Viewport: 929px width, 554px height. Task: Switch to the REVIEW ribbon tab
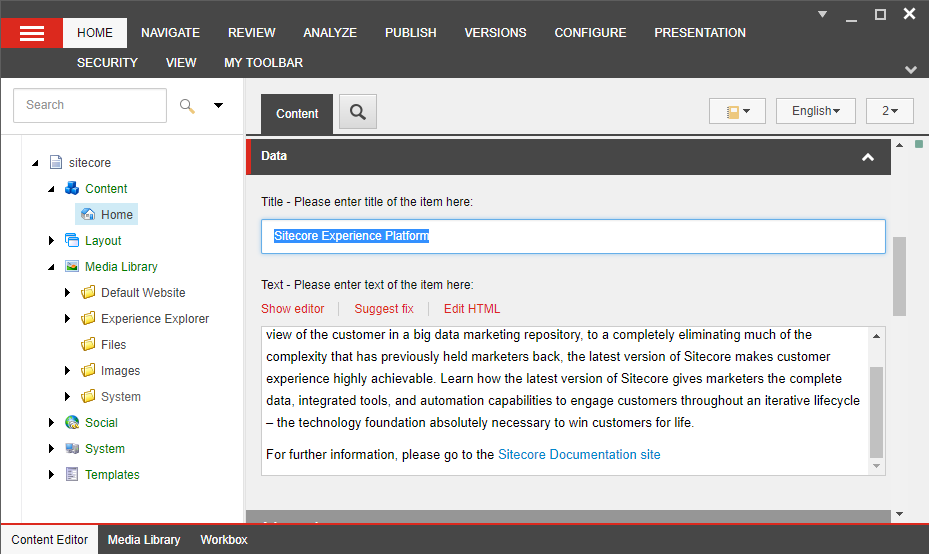point(252,33)
